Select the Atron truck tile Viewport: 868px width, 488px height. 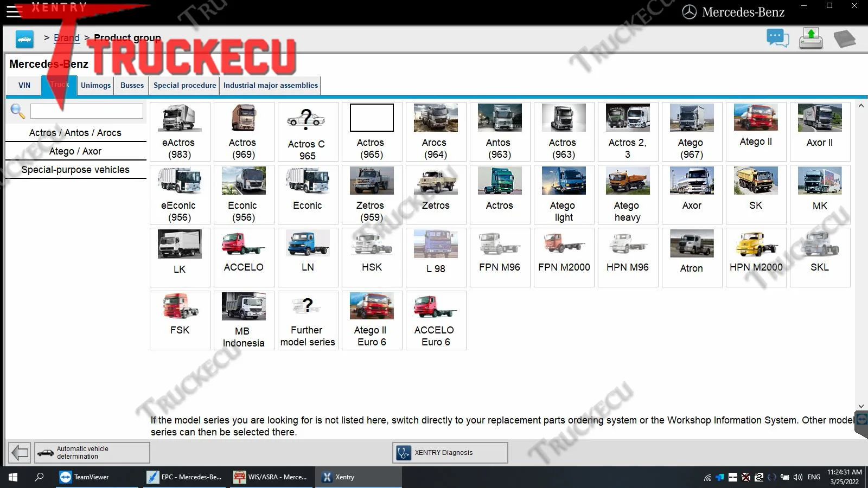(x=692, y=258)
